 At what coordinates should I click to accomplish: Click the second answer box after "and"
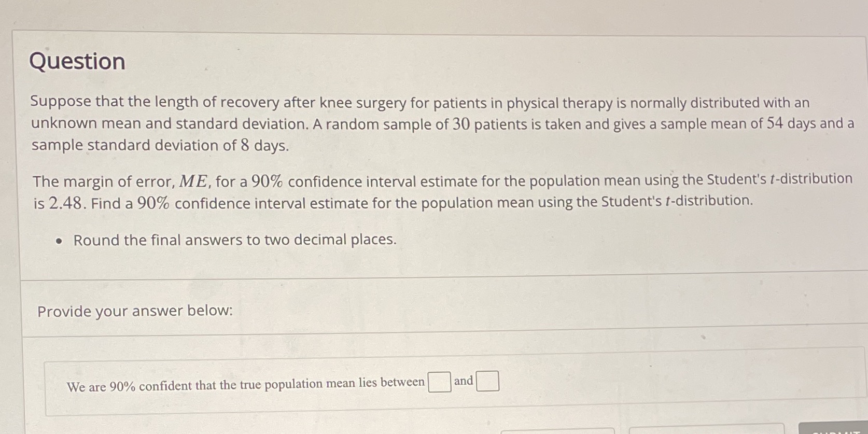tap(488, 381)
